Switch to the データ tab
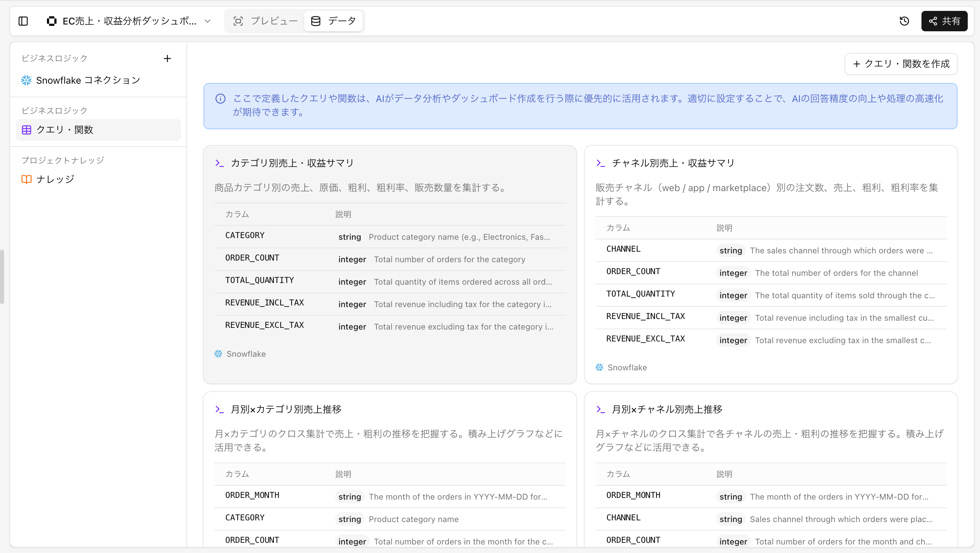 tap(333, 21)
